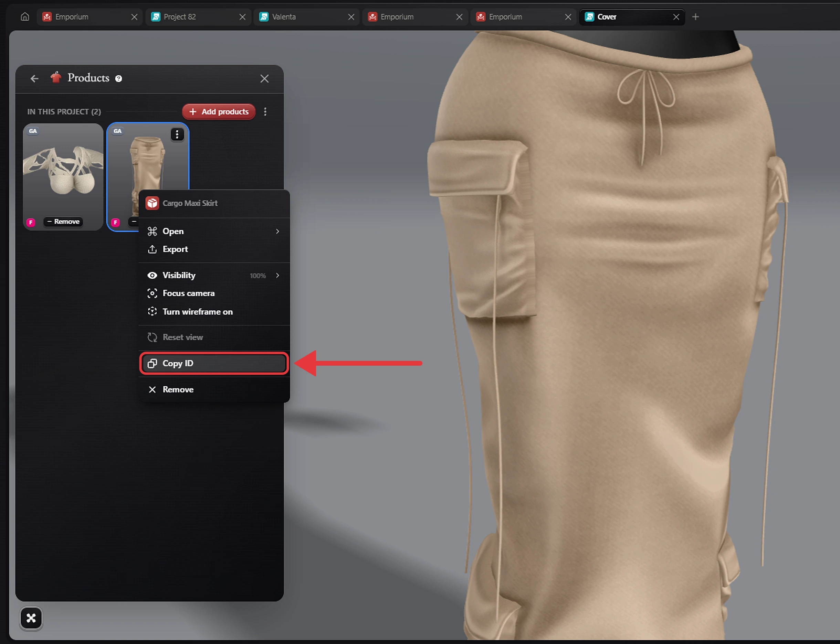Click the Add products button
This screenshot has height=644, width=840.
pos(219,111)
